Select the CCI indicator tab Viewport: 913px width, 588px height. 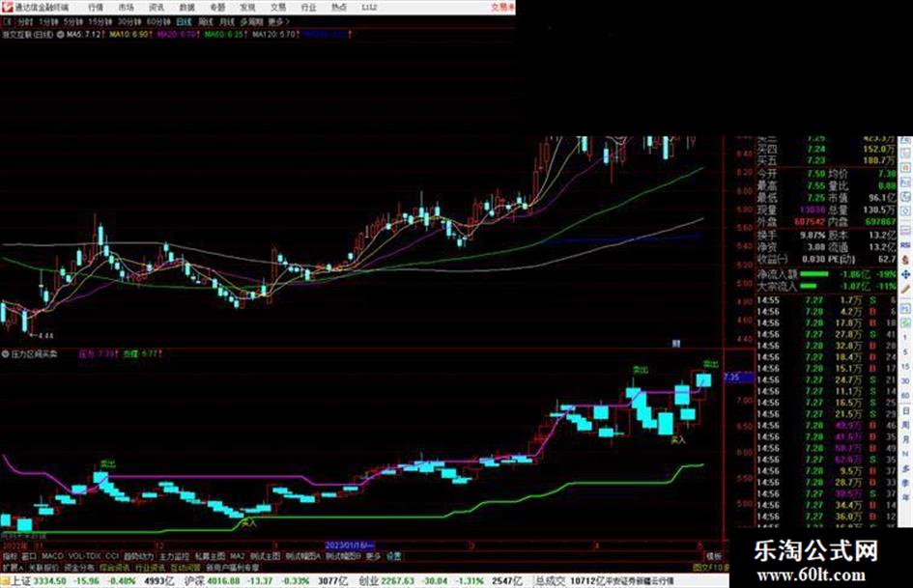coord(112,556)
